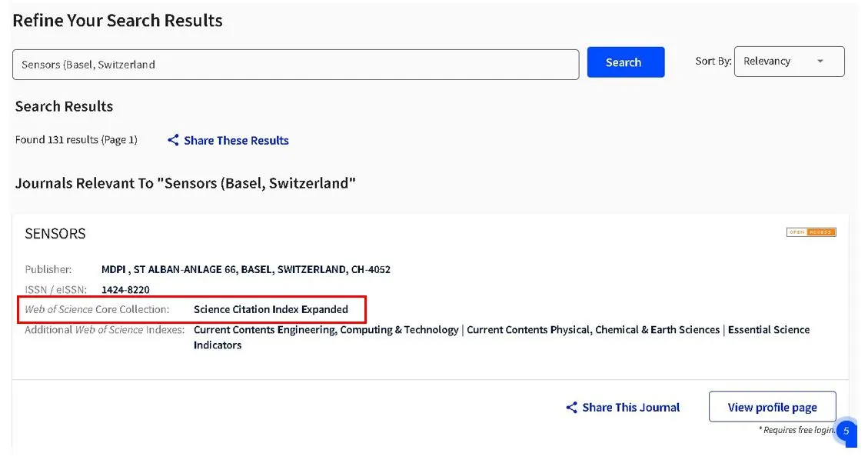
Task: Open View profile page for SENSORS
Action: (772, 407)
